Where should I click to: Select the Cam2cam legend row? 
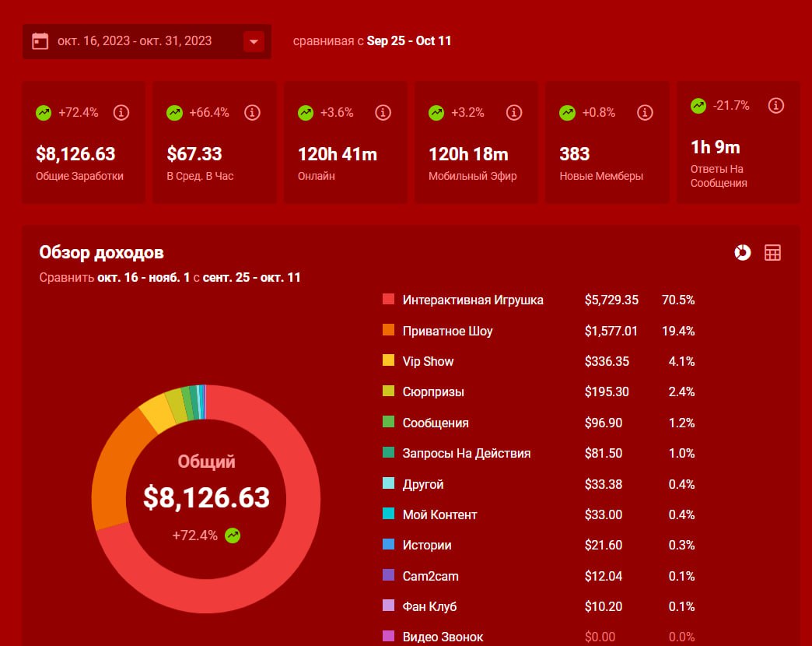coord(430,576)
